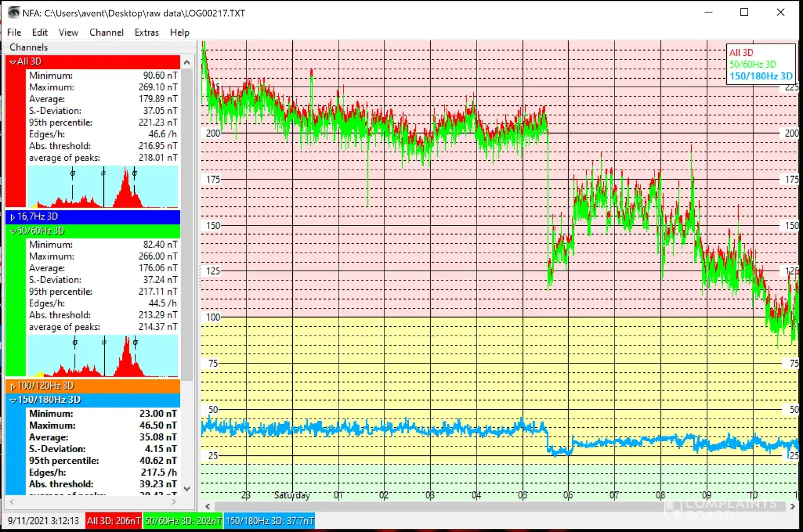Collapse the All 3D channel section

(x=13, y=62)
